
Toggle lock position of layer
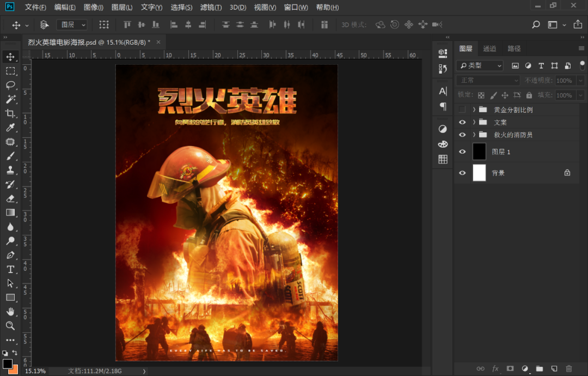click(x=505, y=95)
